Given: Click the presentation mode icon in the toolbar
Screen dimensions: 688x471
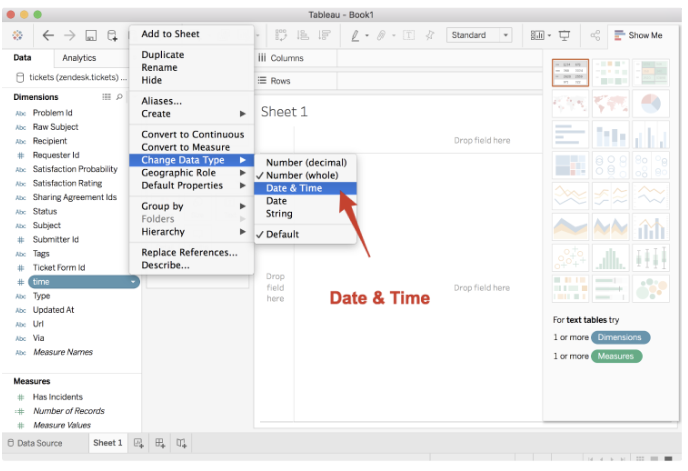Looking at the screenshot, I should pos(565,35).
